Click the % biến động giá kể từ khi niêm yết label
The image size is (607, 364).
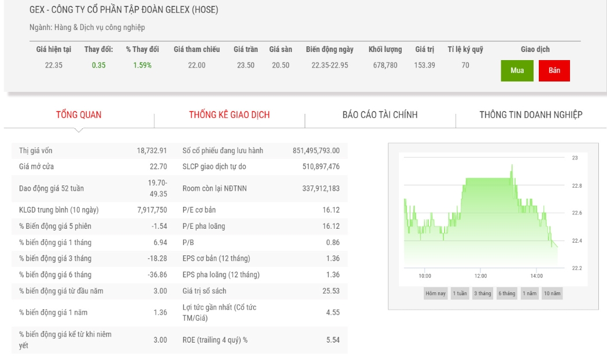65,340
